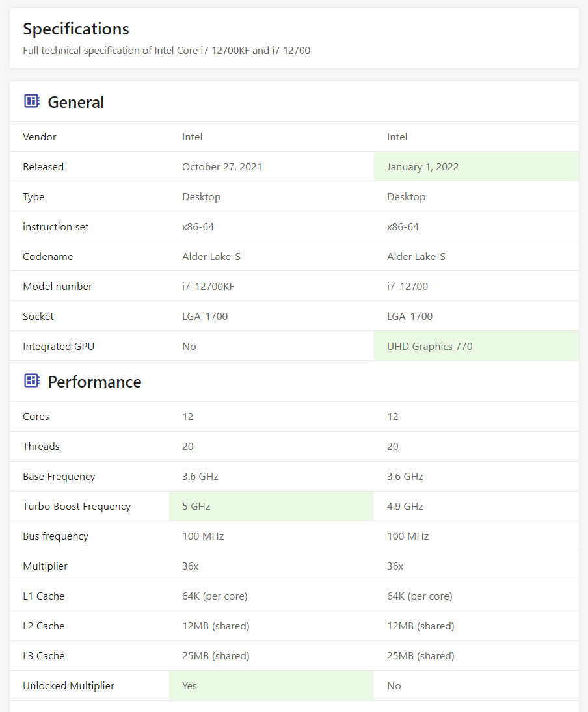The width and height of the screenshot is (588, 712).
Task: Click the Codename row label
Action: coord(47,256)
